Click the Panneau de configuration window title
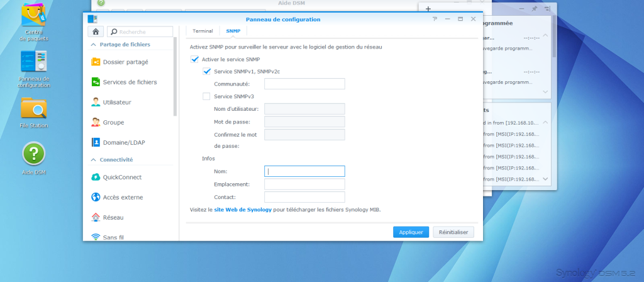 (283, 20)
